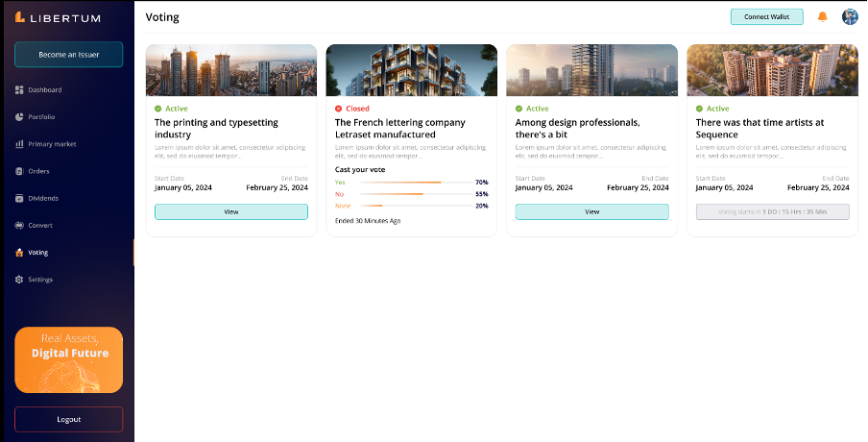This screenshot has height=442, width=868.
Task: View the printing and typesetting proposal
Action: coord(230,211)
